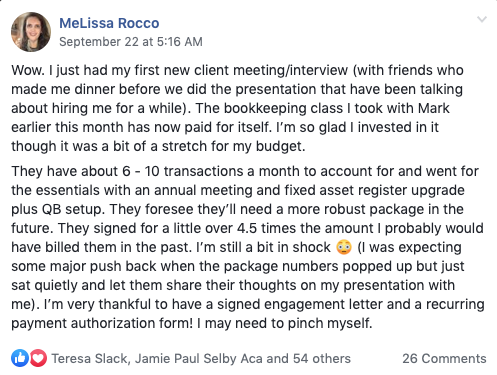This screenshot has width=497, height=375.
Task: Open the 26 Comments link
Action: [x=444, y=359]
